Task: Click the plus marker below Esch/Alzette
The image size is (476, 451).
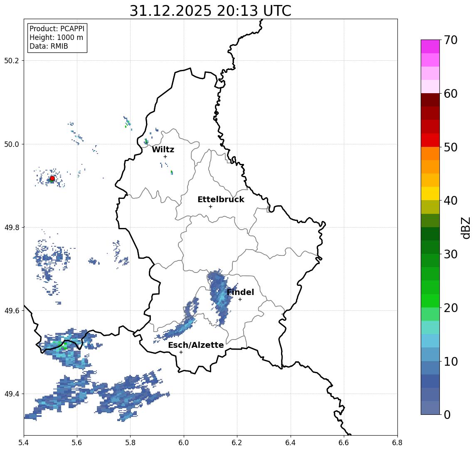Action: point(181,352)
